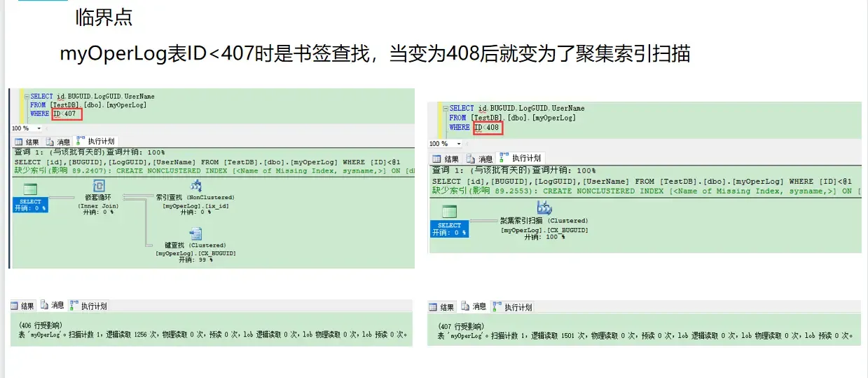868x378 pixels.
Task: Open the 消息 tab above the ID<408 plan
Action: pos(479,158)
